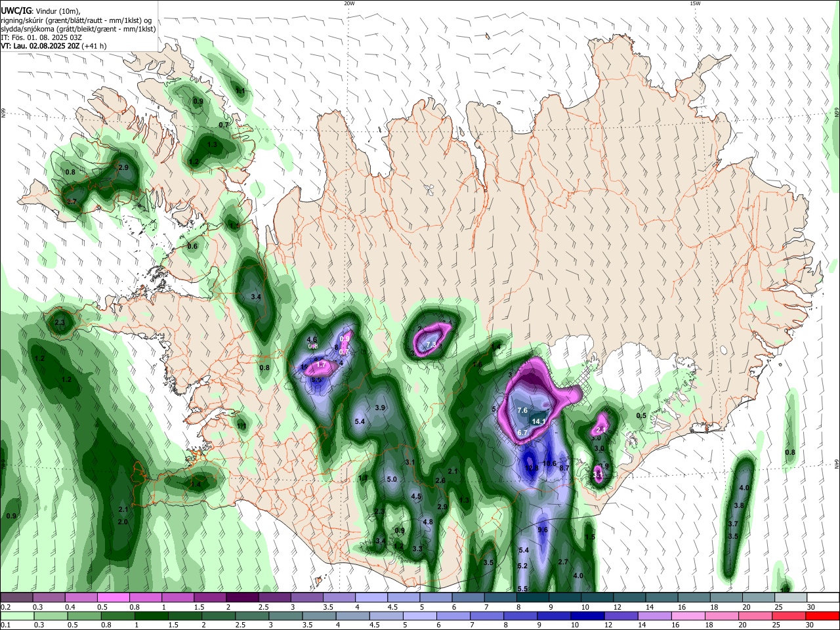Click the '3.7' value in the eastern rain band
Screen dimensions: 840x630
(733, 524)
